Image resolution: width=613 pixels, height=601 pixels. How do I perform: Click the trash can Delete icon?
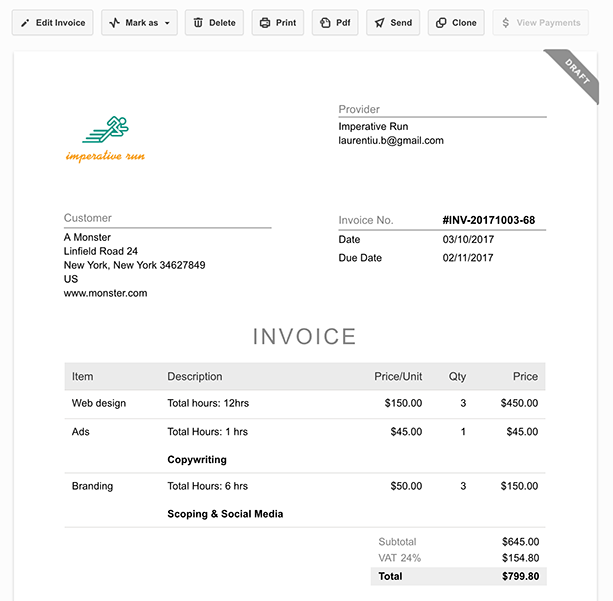[198, 23]
